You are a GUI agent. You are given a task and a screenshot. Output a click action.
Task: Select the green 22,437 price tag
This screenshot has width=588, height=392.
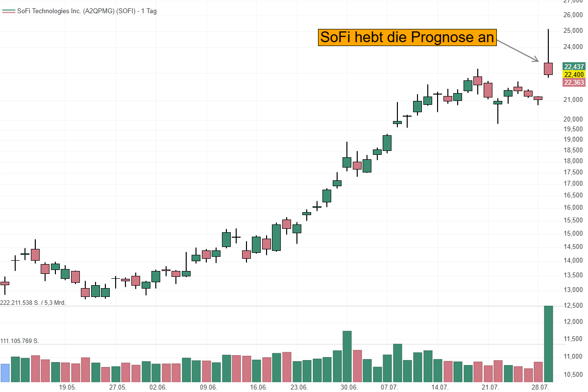point(574,67)
